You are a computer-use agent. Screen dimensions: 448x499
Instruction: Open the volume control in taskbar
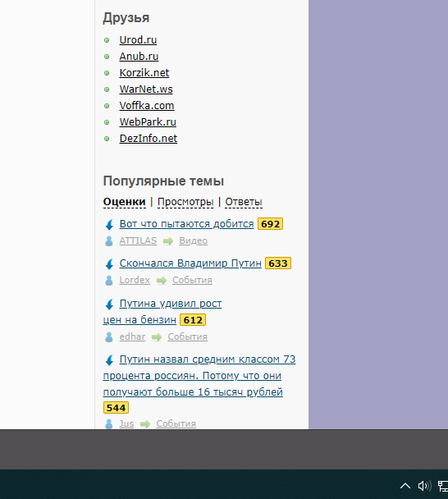point(424,486)
